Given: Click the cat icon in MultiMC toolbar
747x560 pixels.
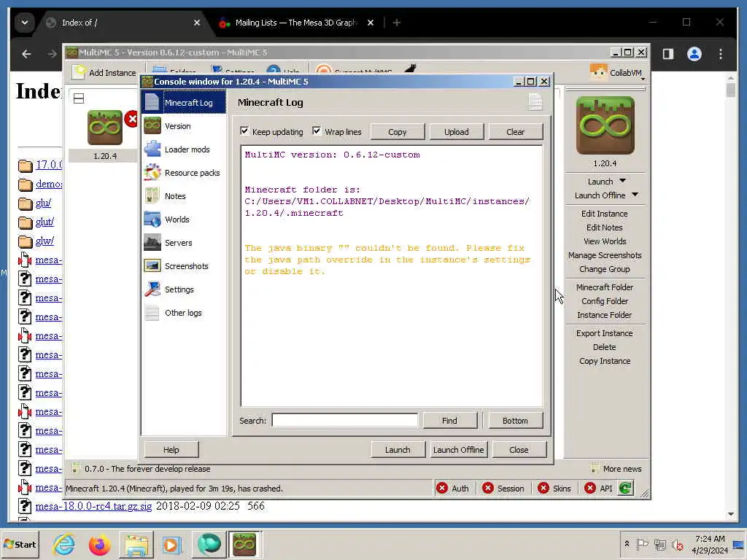Looking at the screenshot, I should click(x=411, y=69).
